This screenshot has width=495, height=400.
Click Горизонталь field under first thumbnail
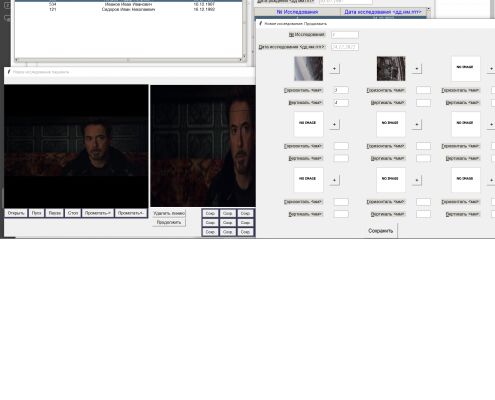[x=341, y=90]
